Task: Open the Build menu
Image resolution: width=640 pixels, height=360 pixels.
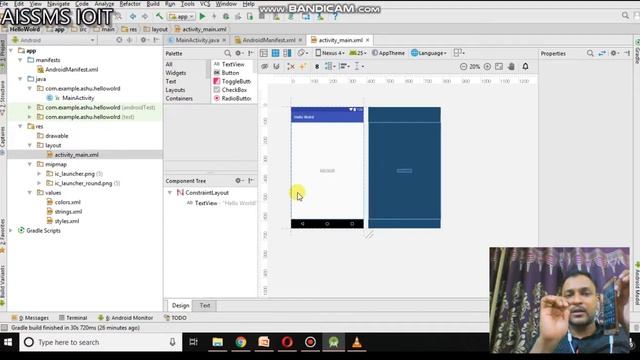Action: (153, 4)
